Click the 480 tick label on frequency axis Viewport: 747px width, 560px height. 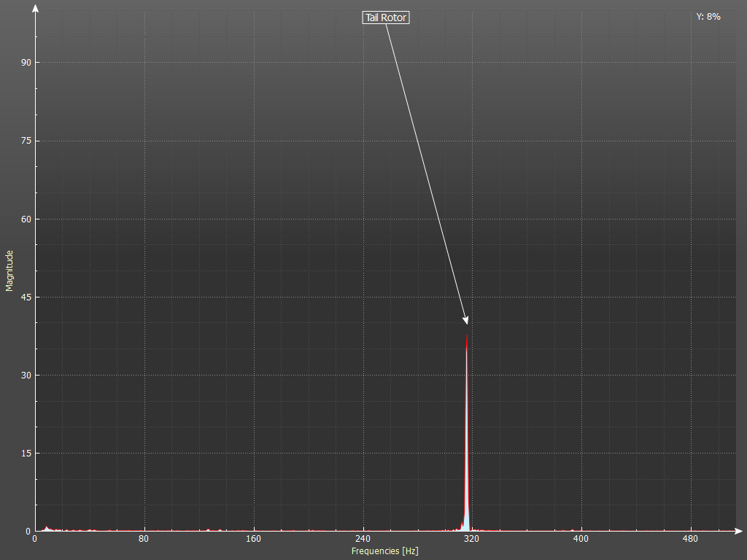tap(690, 540)
